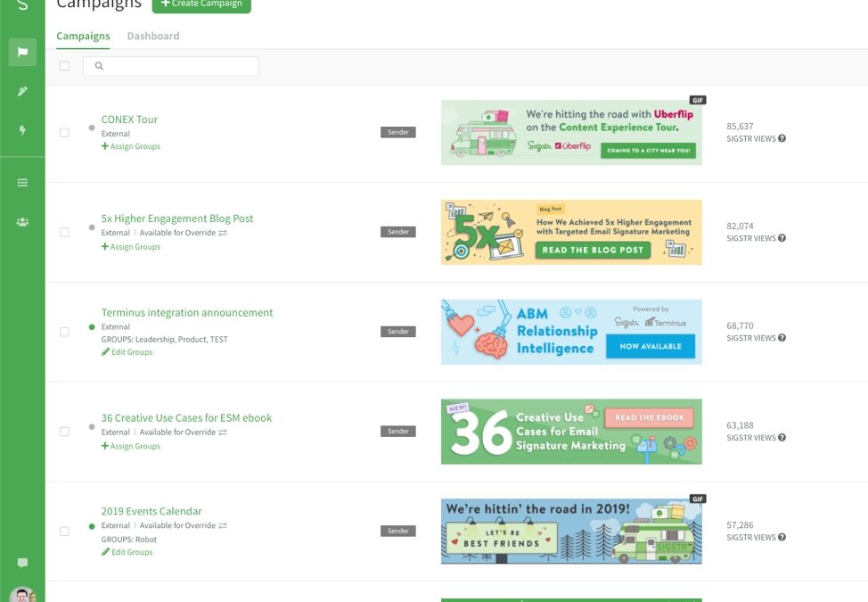
Task: Click the search magnifier icon
Action: pos(99,66)
